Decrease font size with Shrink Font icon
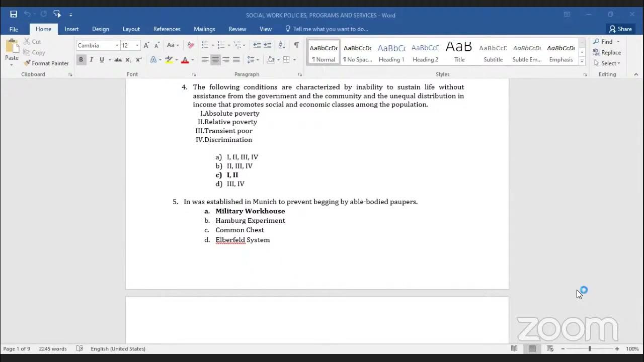644x362 pixels. pyautogui.click(x=157, y=45)
